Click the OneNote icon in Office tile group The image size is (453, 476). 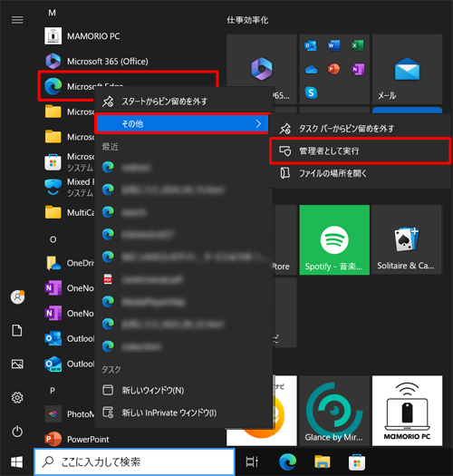358,69
